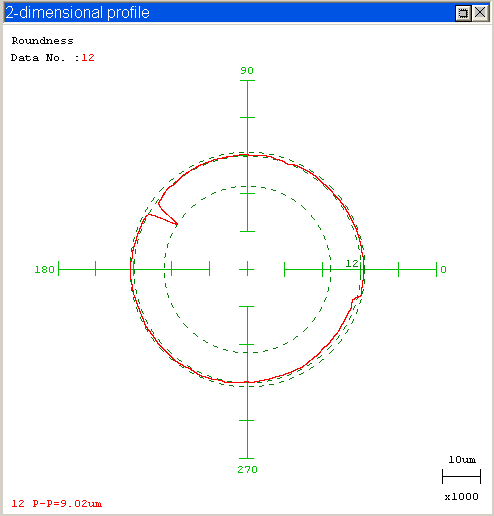
Task: Click the P-P=9.02um result text
Action: tap(67, 503)
